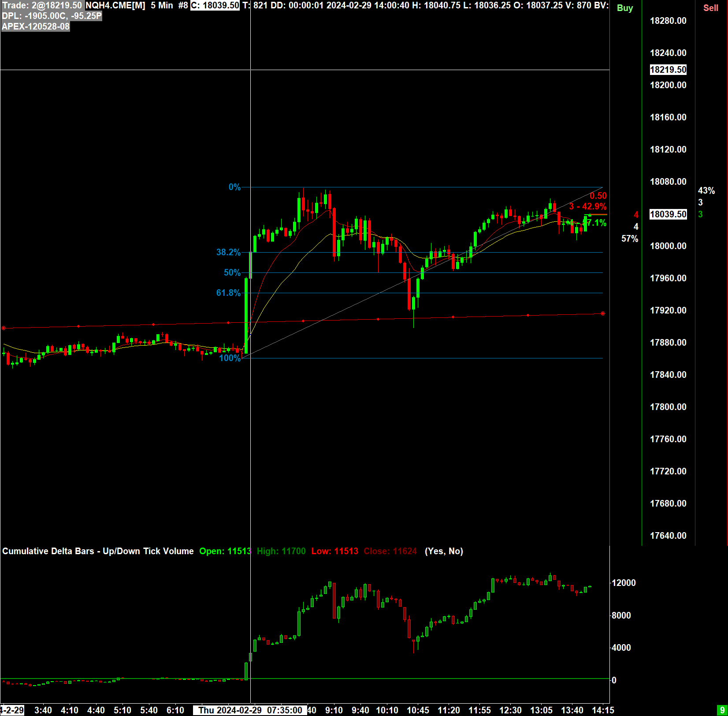Select the 100% Fibonacci retracement label
The image size is (728, 716).
[x=230, y=358]
